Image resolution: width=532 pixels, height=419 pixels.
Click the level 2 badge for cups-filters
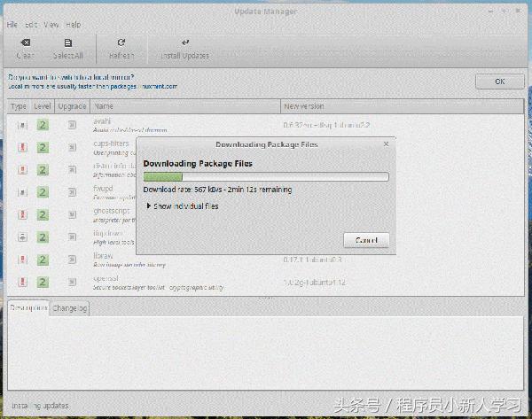(43, 147)
